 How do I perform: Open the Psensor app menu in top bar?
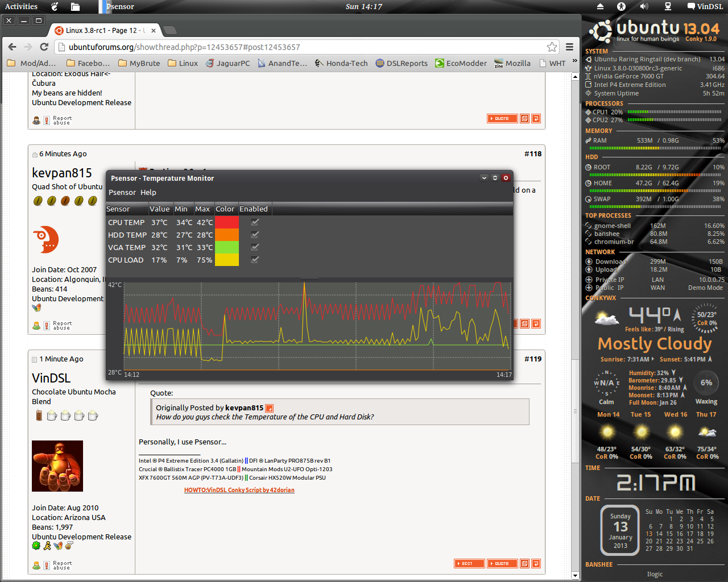click(x=117, y=6)
